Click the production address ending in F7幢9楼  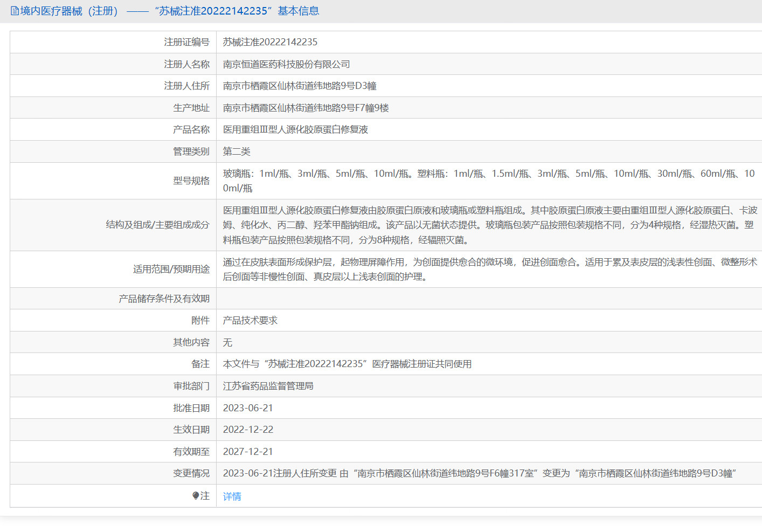click(x=306, y=108)
